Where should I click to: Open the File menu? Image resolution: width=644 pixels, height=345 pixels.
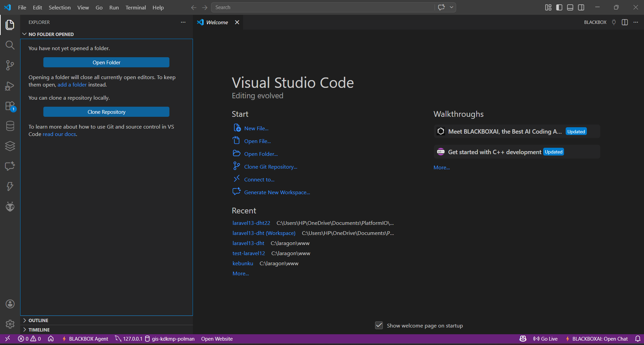pyautogui.click(x=22, y=7)
